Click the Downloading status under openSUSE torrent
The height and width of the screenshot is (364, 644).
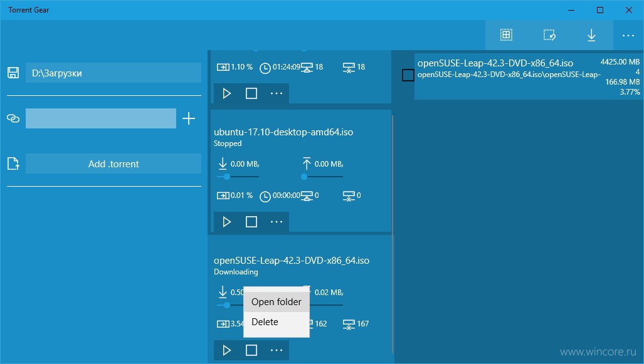click(236, 272)
